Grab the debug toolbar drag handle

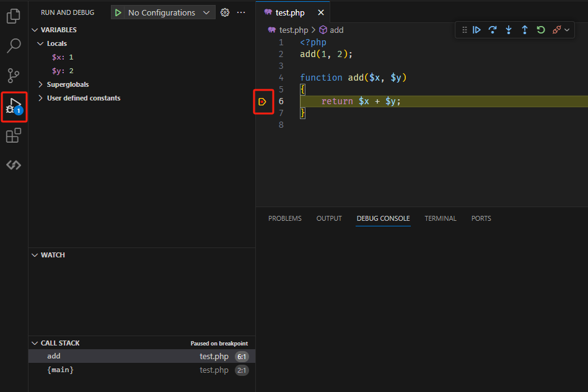click(x=465, y=30)
